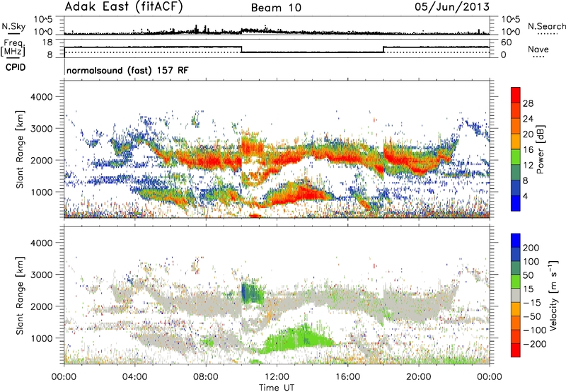The height and width of the screenshot is (392, 566).
Task: Click the 'Time UT' axis label
Action: tap(277, 388)
